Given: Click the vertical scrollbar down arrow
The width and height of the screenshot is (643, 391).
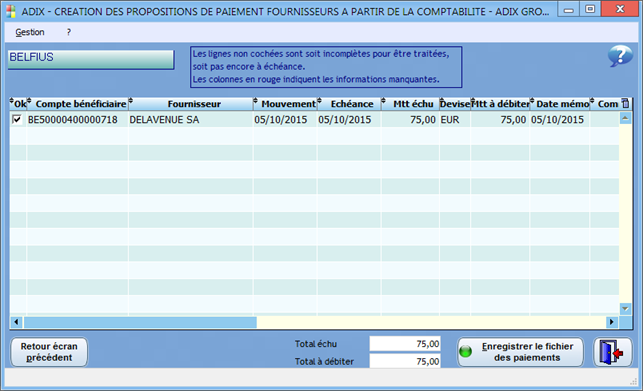Looking at the screenshot, I should (x=625, y=309).
